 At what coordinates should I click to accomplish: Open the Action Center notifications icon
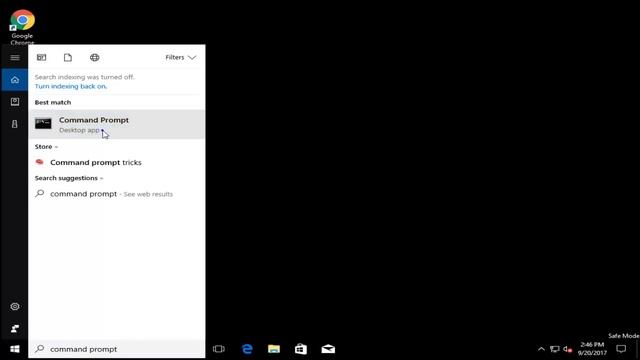pos(621,349)
